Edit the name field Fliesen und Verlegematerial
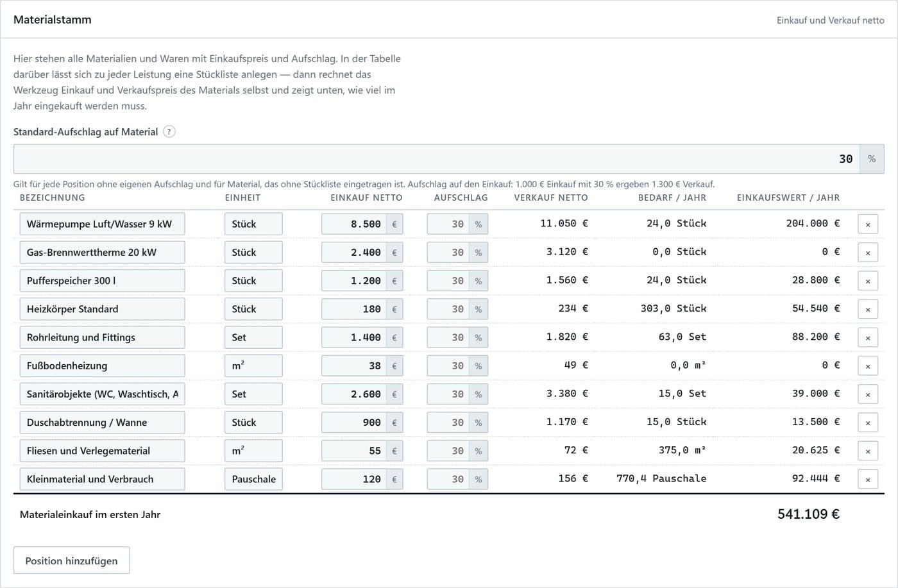This screenshot has height=588, width=898. 102,451
